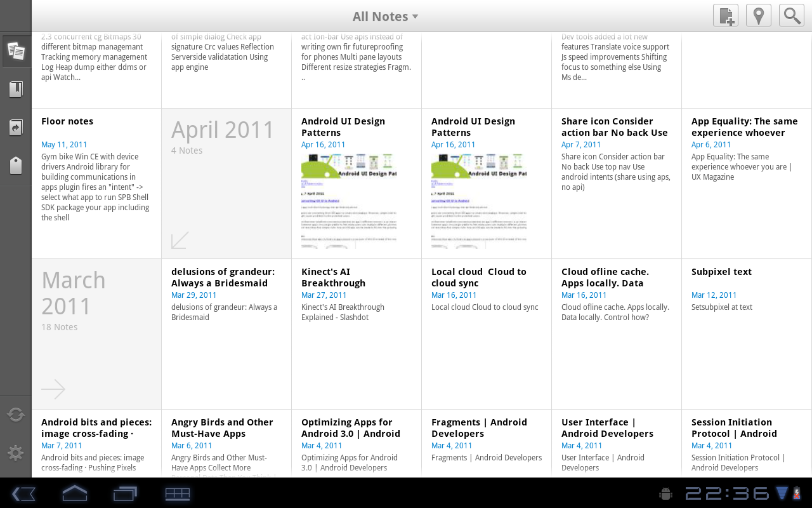Collapse the April 2011 group arrow
Screen dimensions: 812x508
(180, 240)
